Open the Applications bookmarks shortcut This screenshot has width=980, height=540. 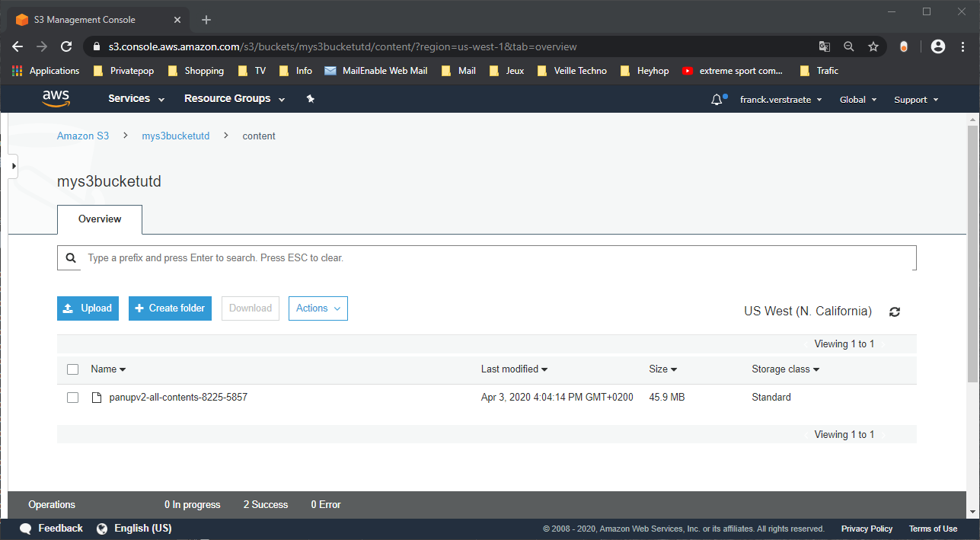tap(46, 71)
